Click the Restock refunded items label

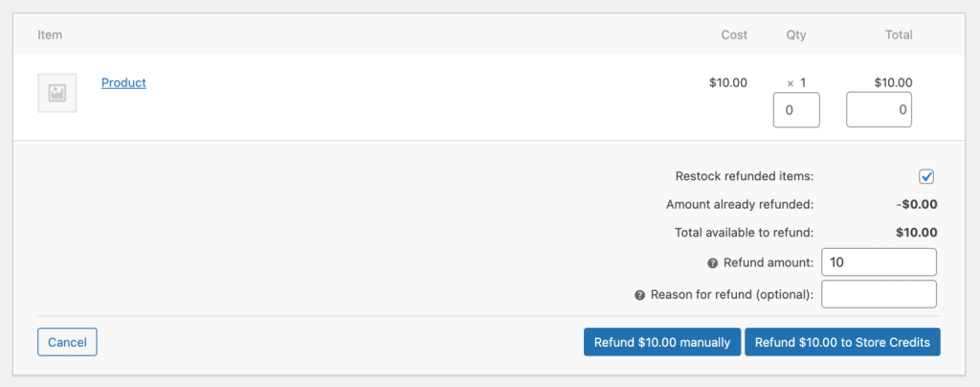coord(744,176)
